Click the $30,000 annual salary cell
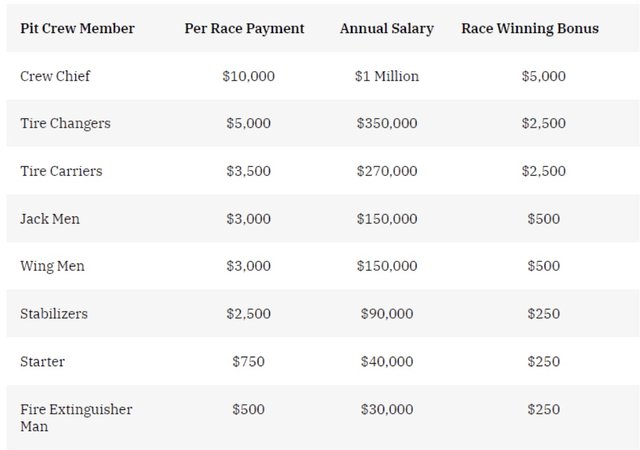This screenshot has height=450, width=640. [x=387, y=409]
